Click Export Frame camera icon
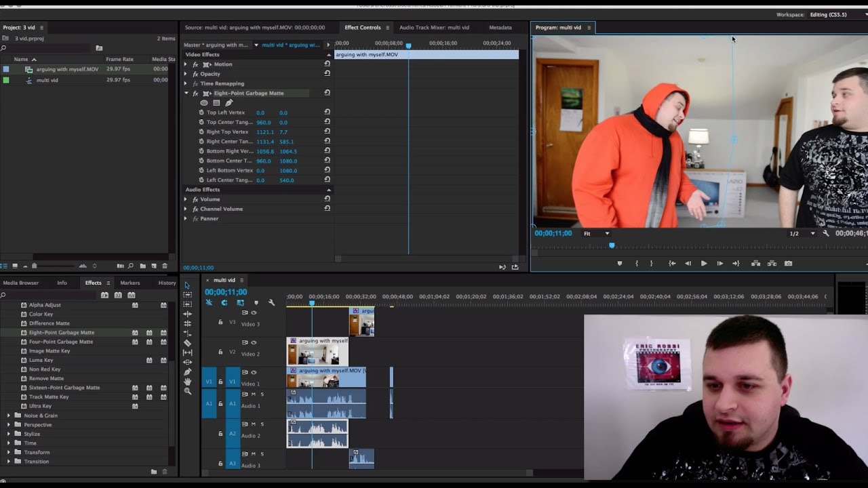The width and height of the screenshot is (868, 488). 788,263
